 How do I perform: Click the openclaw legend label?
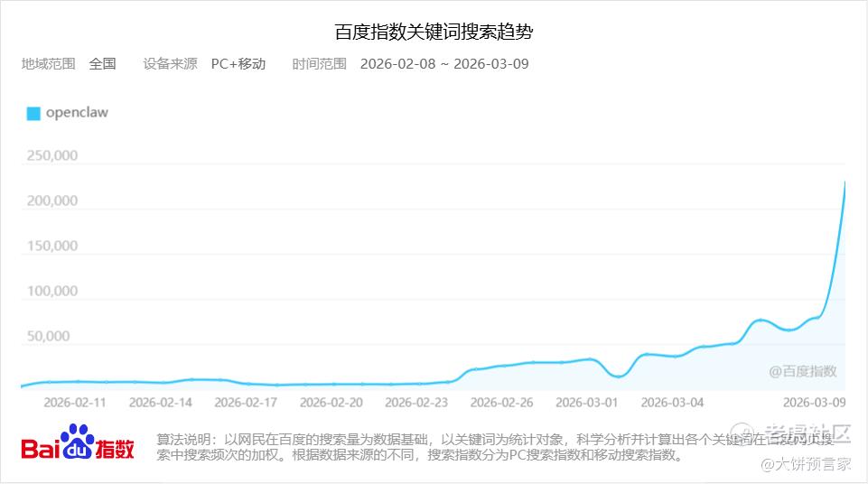click(77, 112)
